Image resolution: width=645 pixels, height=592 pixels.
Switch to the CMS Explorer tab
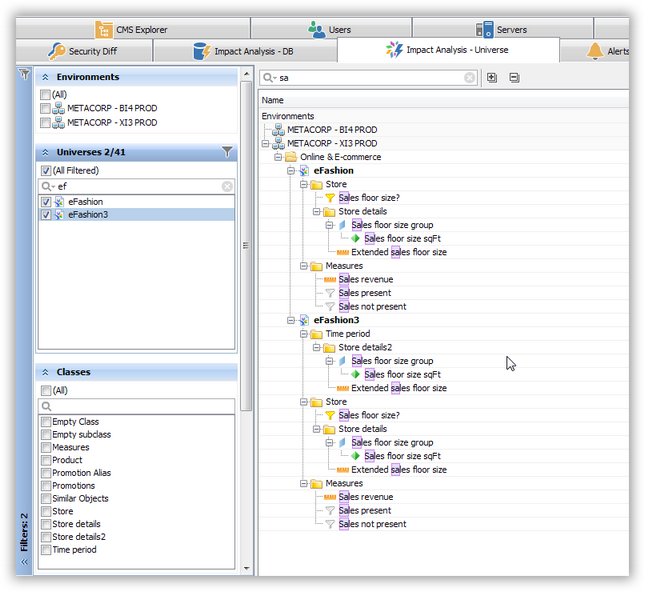click(133, 29)
